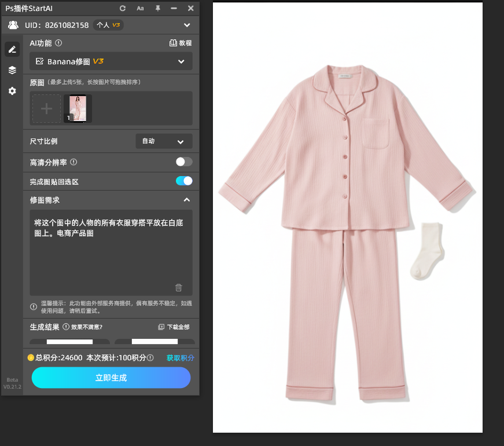Disable the 完成图贴回选区 toggle

[184, 181]
